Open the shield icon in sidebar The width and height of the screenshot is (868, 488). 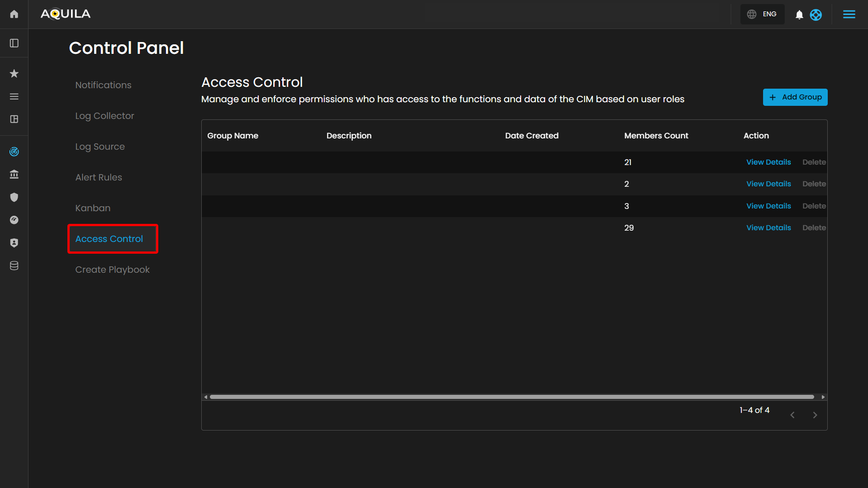[14, 197]
